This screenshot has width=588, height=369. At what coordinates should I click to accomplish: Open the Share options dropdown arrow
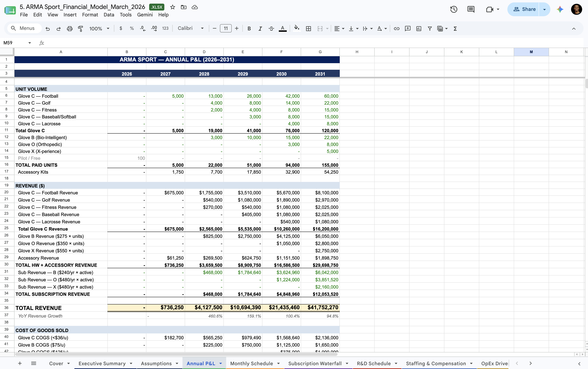click(x=544, y=9)
